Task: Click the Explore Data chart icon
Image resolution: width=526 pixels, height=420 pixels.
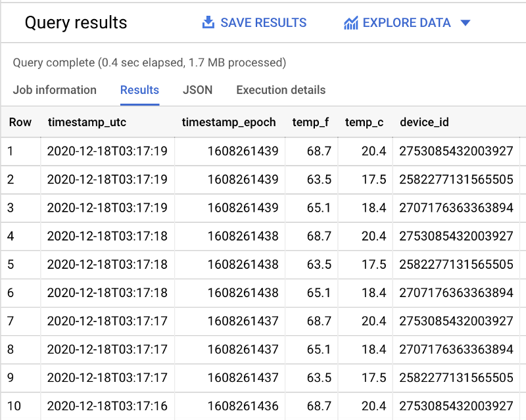Action: click(351, 23)
